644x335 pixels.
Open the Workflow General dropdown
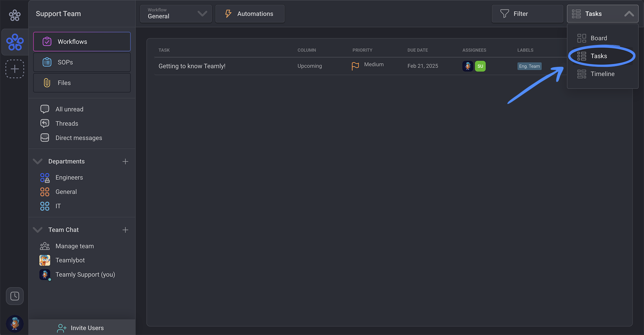click(176, 14)
